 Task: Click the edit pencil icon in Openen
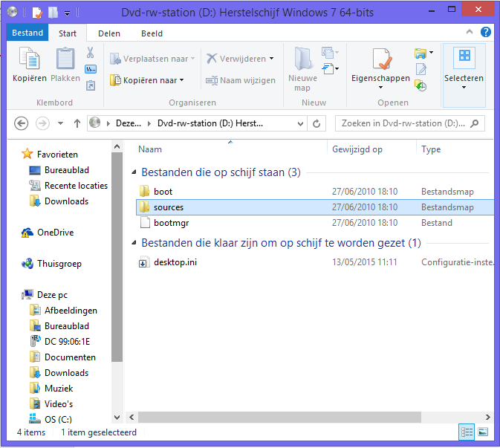tap(421, 69)
